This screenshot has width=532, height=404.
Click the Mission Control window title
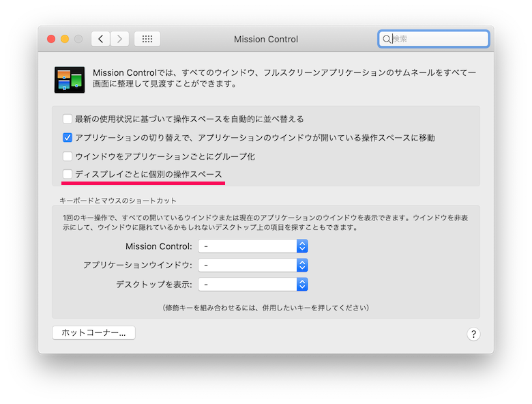(266, 40)
